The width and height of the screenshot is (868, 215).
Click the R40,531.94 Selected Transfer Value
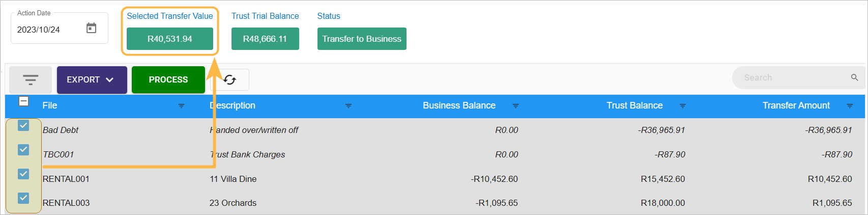pos(170,39)
